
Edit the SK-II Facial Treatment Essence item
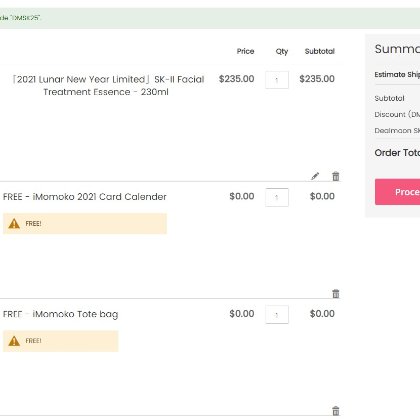tap(315, 176)
